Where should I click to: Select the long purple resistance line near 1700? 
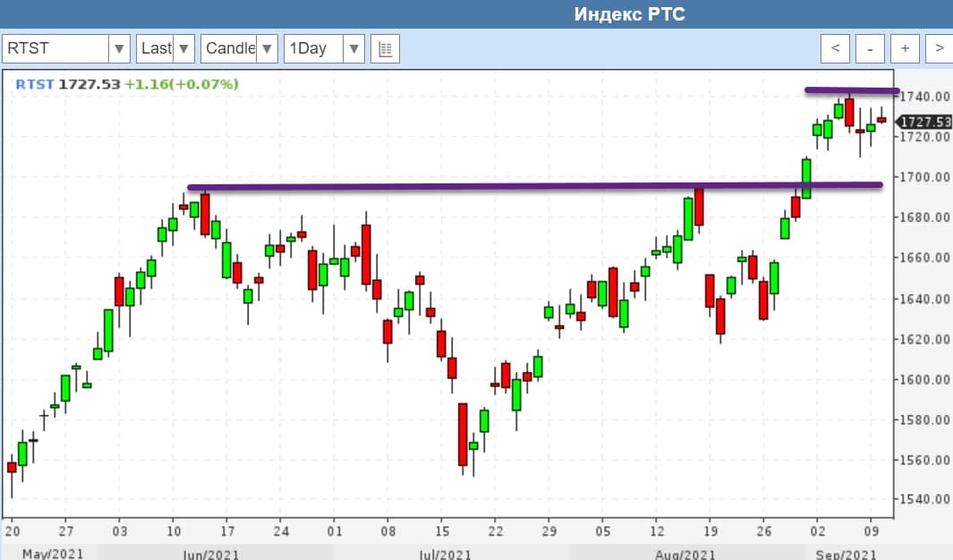click(x=537, y=187)
